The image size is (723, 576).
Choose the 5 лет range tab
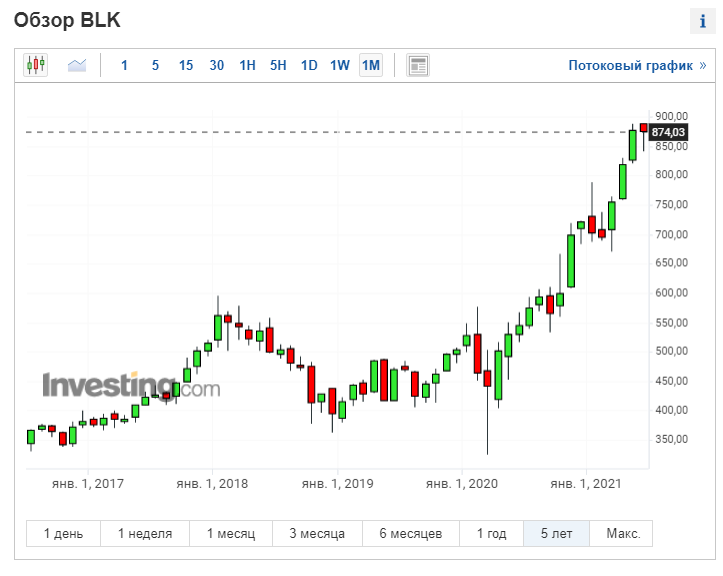click(x=556, y=534)
